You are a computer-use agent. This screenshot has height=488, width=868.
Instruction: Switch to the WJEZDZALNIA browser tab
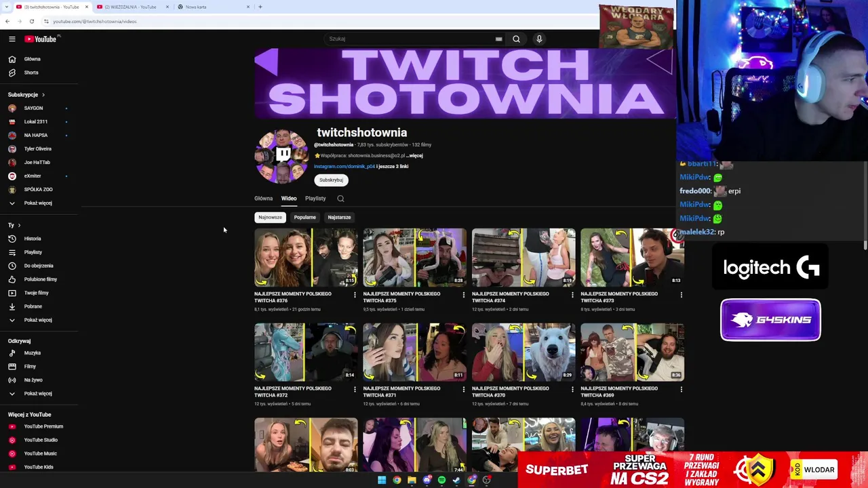(x=132, y=7)
